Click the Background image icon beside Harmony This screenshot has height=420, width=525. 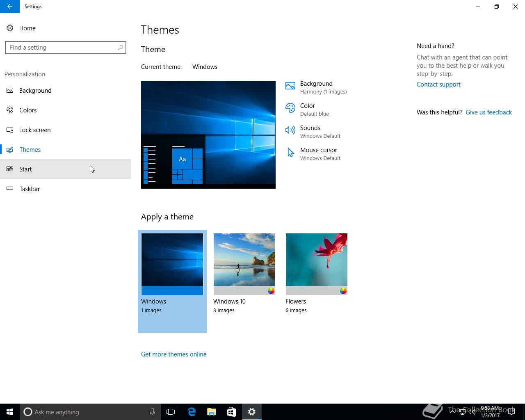coord(290,86)
